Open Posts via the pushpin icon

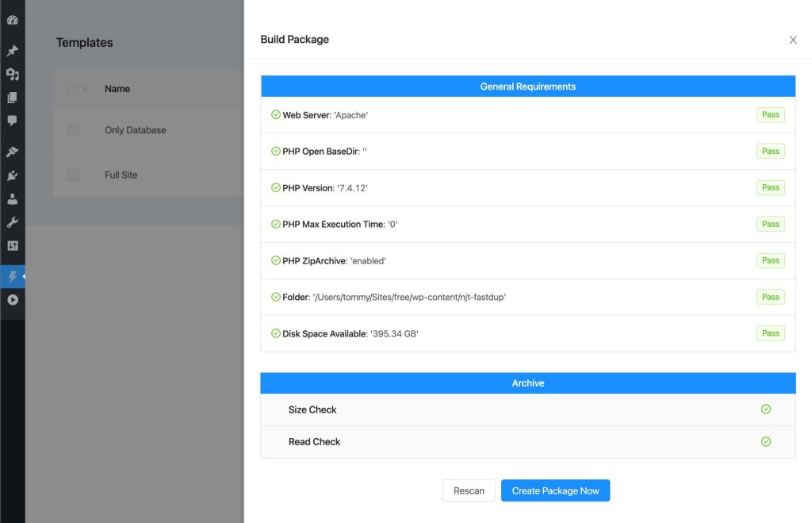click(12, 51)
